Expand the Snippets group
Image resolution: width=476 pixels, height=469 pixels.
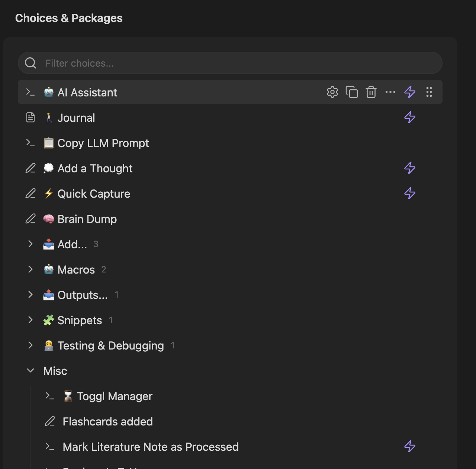pyautogui.click(x=30, y=320)
